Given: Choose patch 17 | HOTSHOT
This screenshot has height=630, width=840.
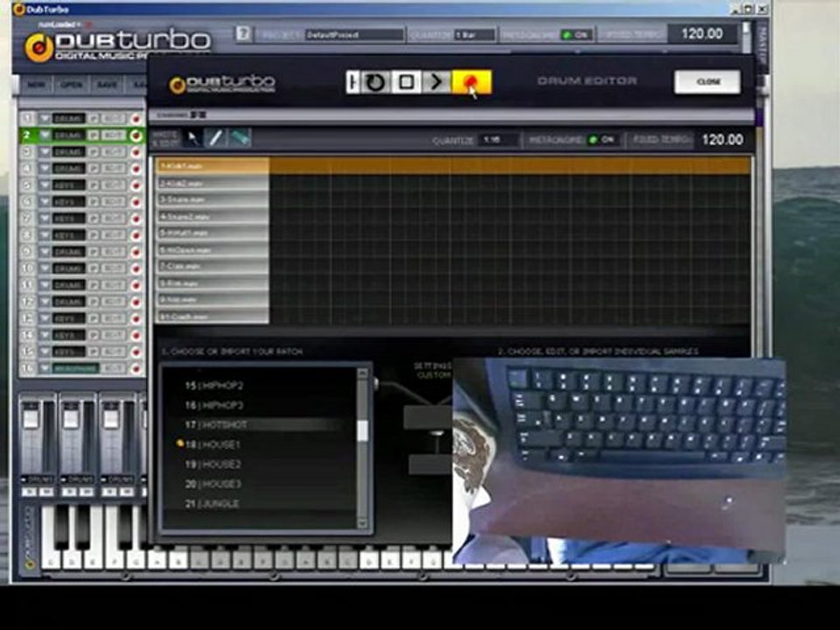Looking at the screenshot, I should coord(216,425).
